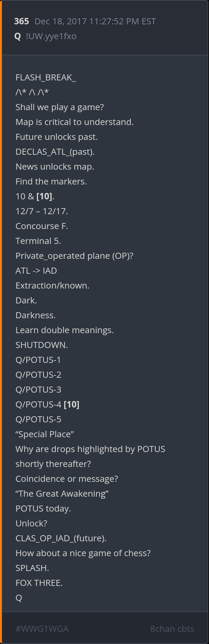Click the post number 365
This screenshot has width=209, height=644.
tap(21, 21)
